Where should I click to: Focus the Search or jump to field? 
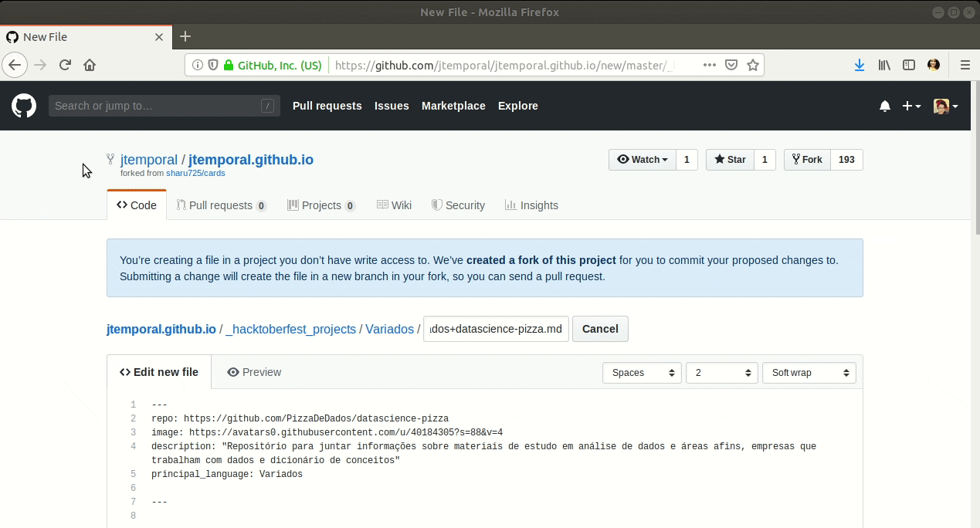[x=164, y=106]
